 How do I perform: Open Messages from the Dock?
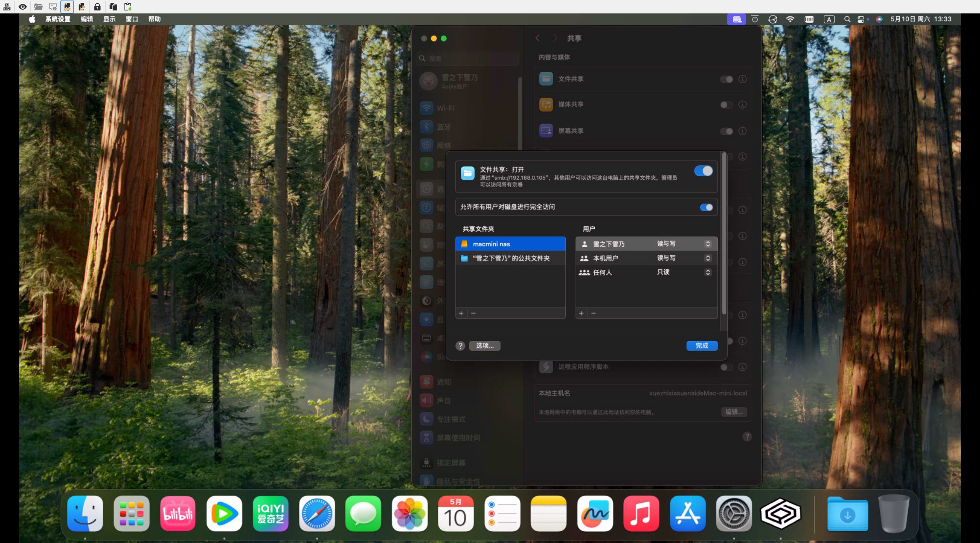click(363, 514)
